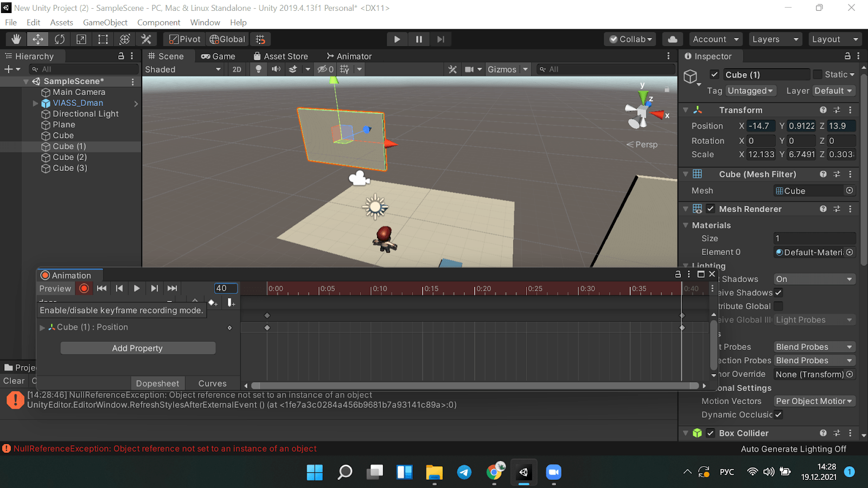Go to previous keyframe
The width and height of the screenshot is (868, 488).
(x=119, y=288)
